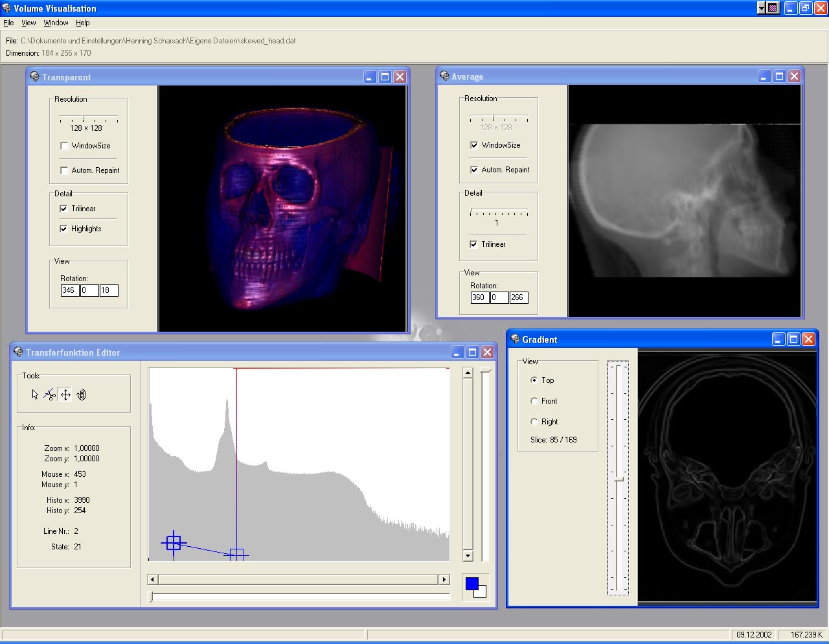829x644 pixels.
Task: Open the Window menu
Action: point(56,23)
